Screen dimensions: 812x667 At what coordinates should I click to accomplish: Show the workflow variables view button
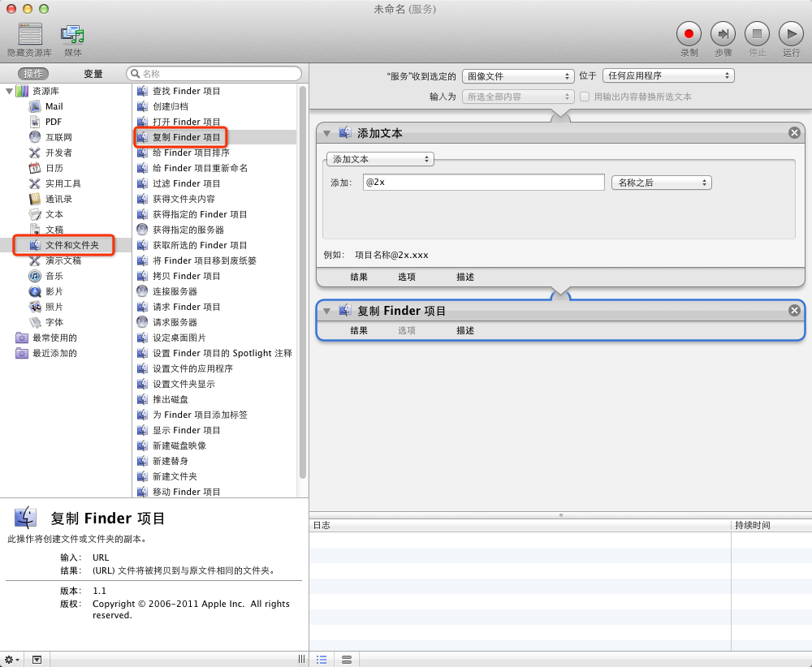click(347, 660)
